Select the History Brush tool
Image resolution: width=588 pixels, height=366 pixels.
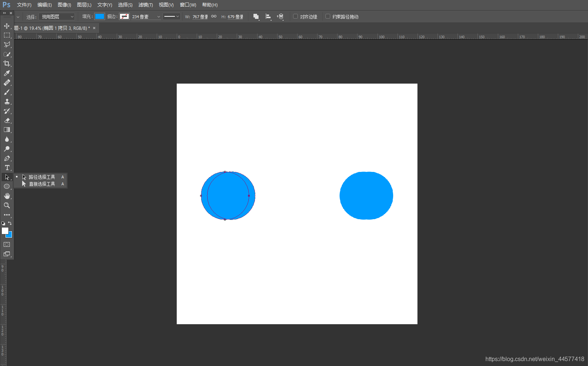(x=7, y=111)
